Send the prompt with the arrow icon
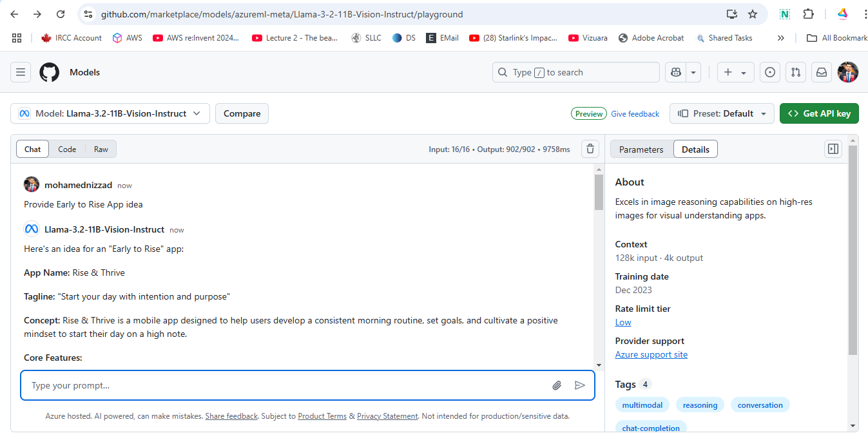 click(x=580, y=385)
